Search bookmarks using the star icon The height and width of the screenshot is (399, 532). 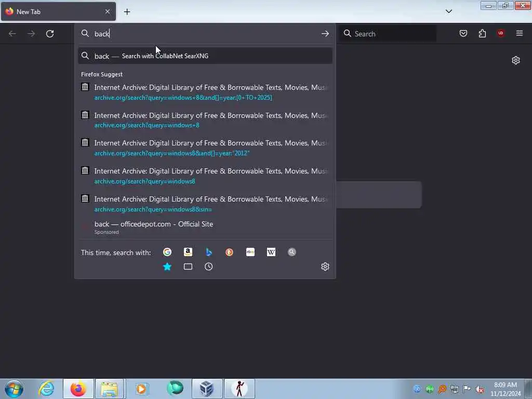[167, 267]
